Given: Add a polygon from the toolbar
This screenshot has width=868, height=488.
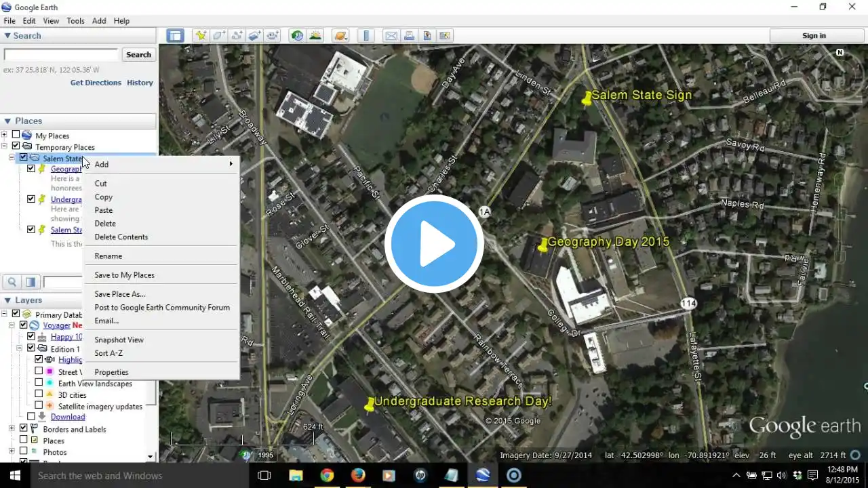Looking at the screenshot, I should tap(218, 36).
